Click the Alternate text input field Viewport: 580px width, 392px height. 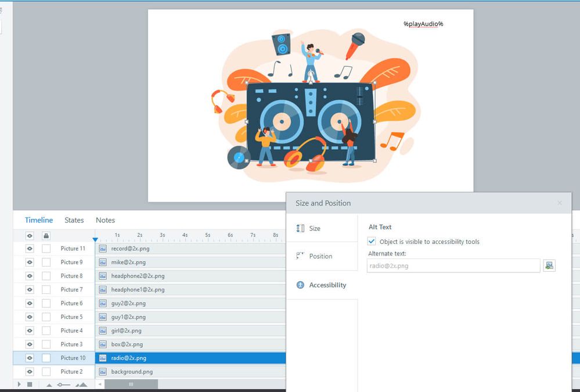pos(453,266)
